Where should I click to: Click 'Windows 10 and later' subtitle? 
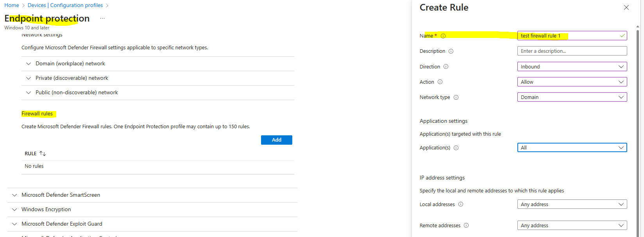[x=27, y=28]
